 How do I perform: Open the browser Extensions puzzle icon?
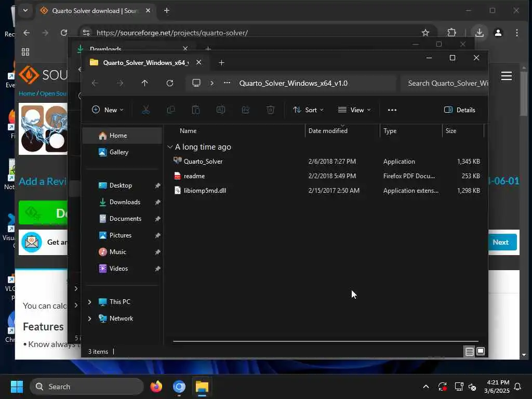click(x=451, y=33)
